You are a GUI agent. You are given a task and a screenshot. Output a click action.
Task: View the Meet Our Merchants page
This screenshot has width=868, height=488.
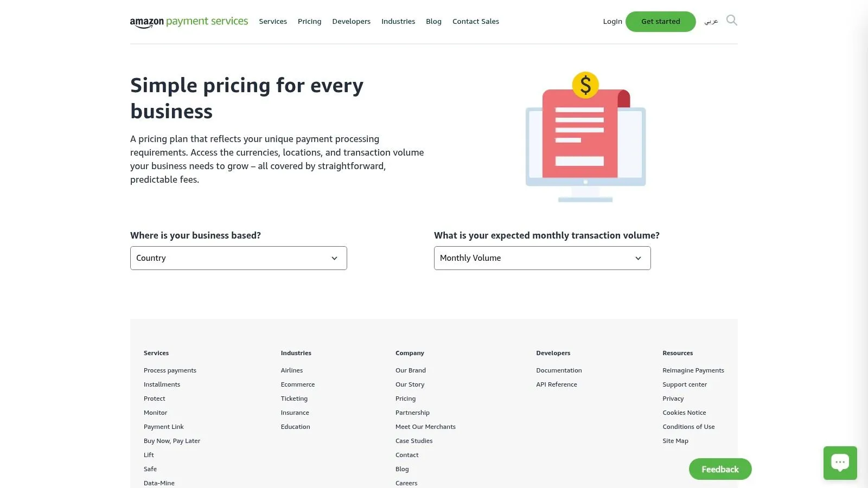[x=425, y=426]
